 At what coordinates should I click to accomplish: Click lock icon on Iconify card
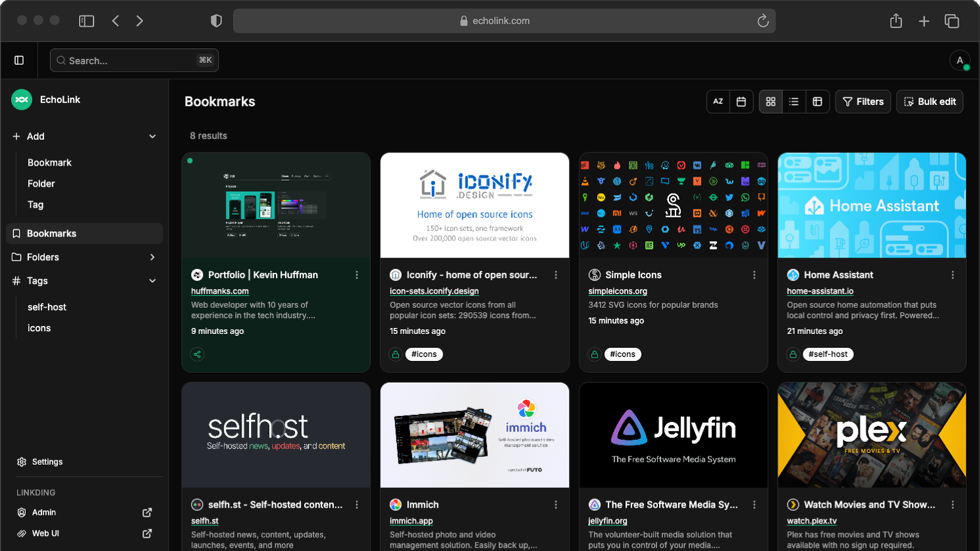coord(396,354)
